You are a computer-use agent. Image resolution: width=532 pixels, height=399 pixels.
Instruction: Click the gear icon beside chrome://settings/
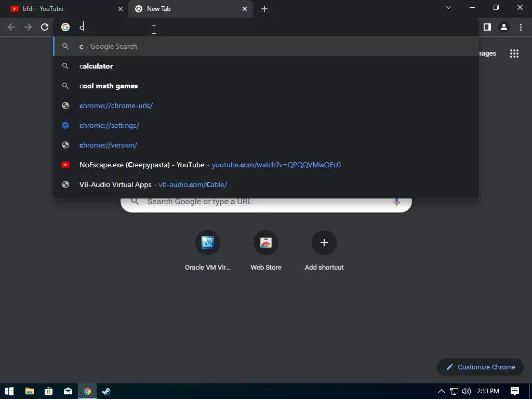[x=65, y=125]
